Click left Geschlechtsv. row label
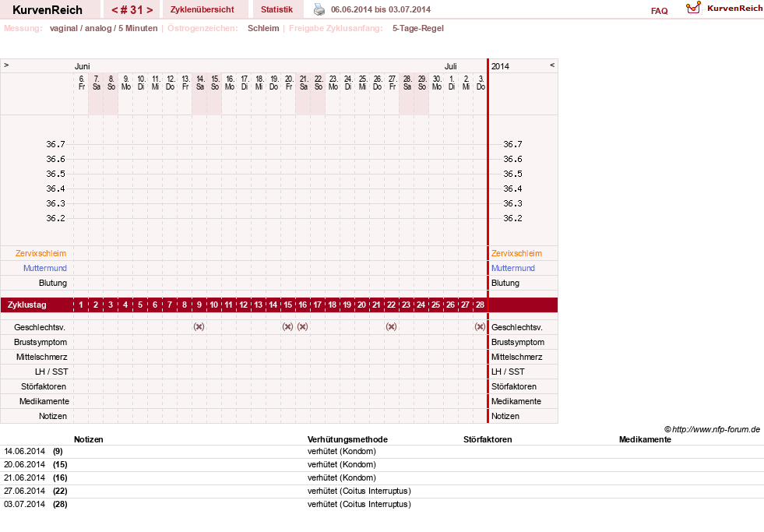Screen dimensions: 764x532 coord(40,327)
